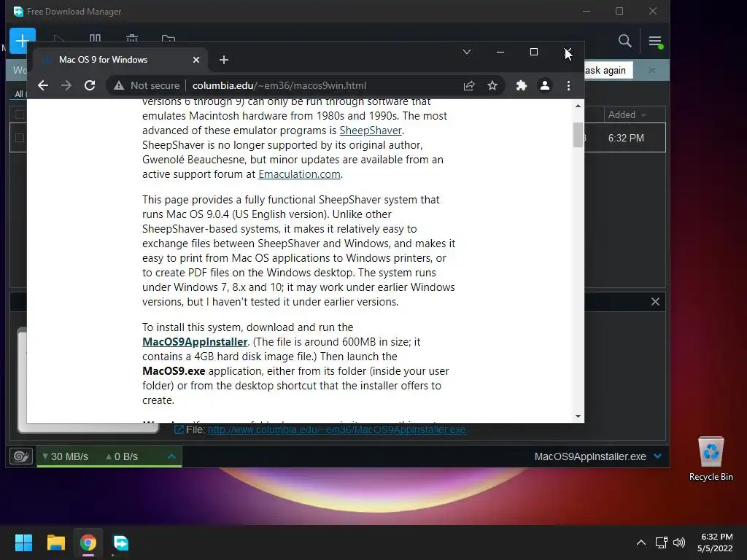Click the Chrome page scrollbar thumb
747x560 pixels.
point(578,135)
